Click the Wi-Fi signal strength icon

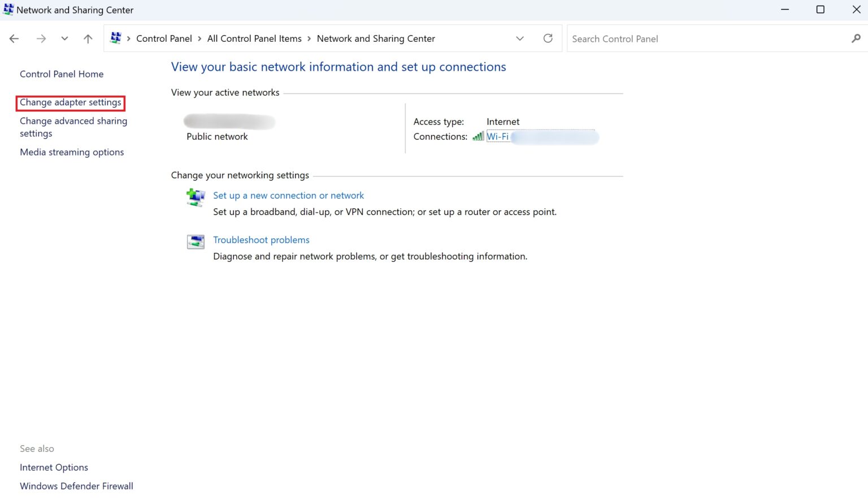click(478, 136)
